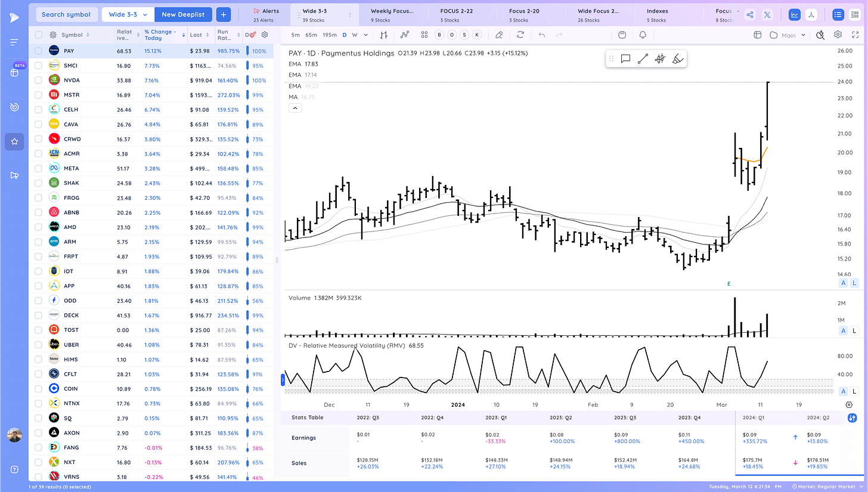Click the refresh arrows icon in chart toolbar
This screenshot has height=492, width=868.
[520, 35]
